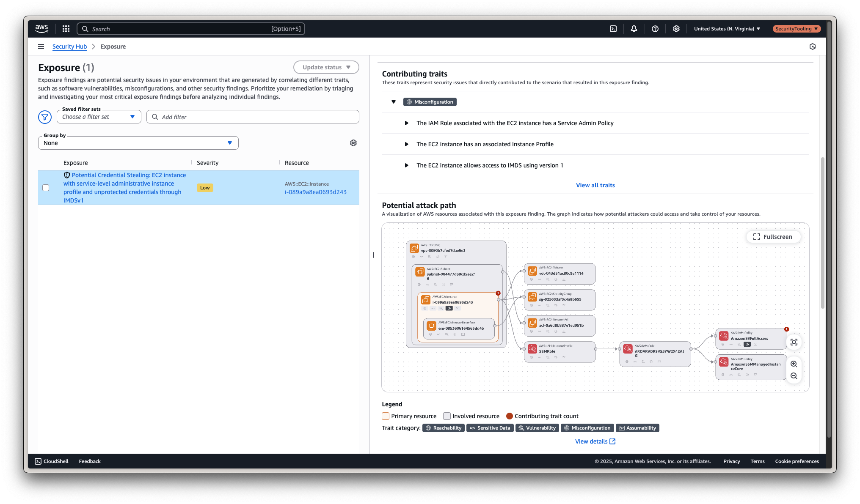Click the Primary resource legend swatch

(x=386, y=416)
